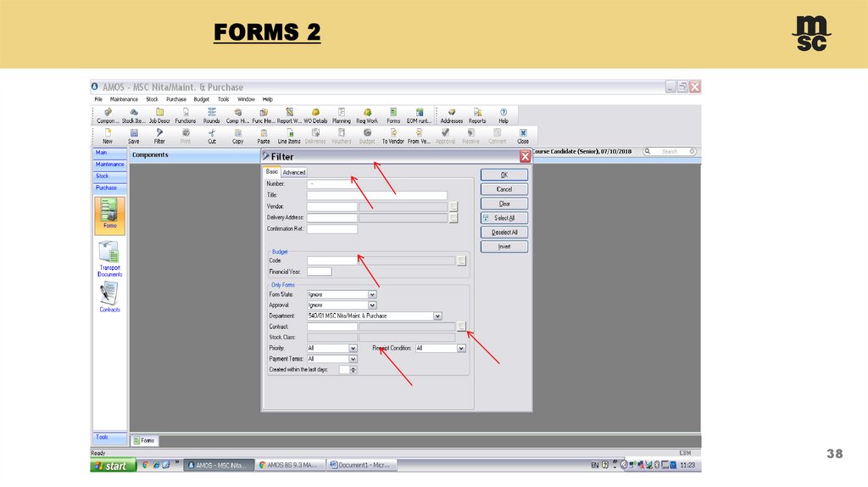
Task: Click Cancel in Filter dialog
Action: 504,189
